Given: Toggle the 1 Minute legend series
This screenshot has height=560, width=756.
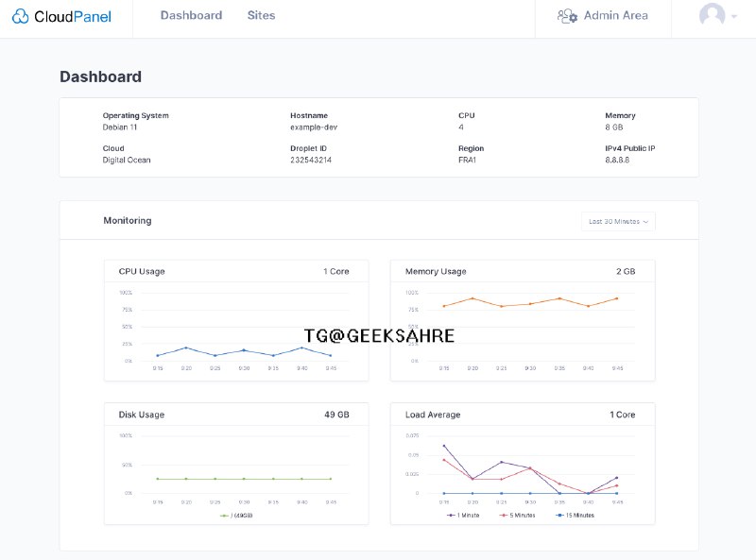Looking at the screenshot, I should coord(464,516).
